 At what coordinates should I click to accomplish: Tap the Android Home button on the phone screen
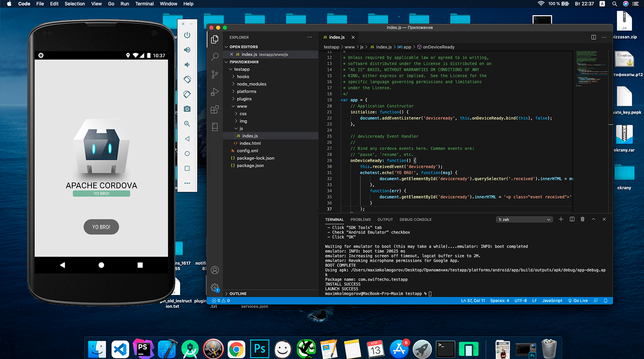pyautogui.click(x=101, y=265)
